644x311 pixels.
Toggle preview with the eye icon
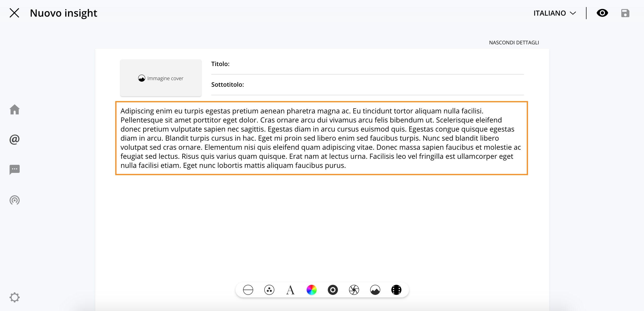coord(602,13)
